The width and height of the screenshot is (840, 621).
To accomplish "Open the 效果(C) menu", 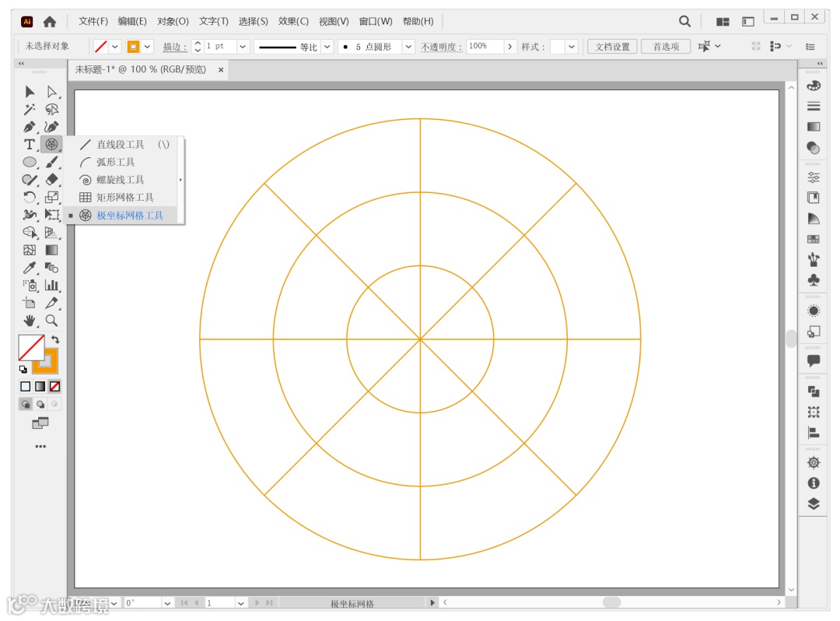I will click(293, 21).
